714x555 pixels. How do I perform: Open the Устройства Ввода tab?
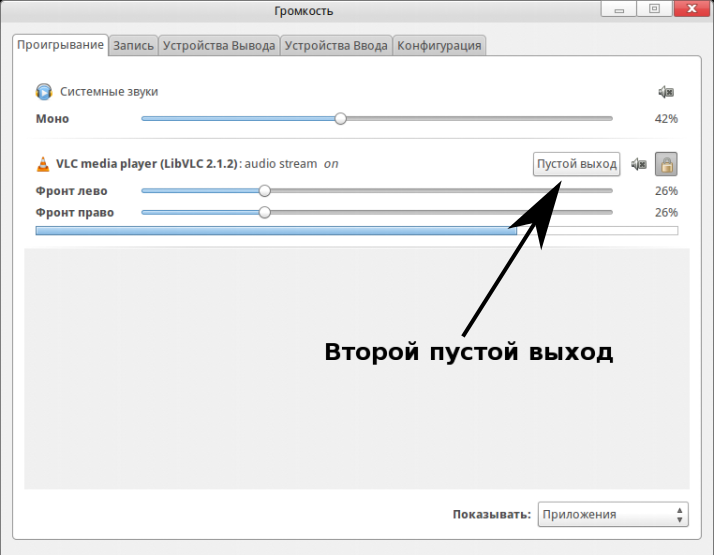(336, 46)
